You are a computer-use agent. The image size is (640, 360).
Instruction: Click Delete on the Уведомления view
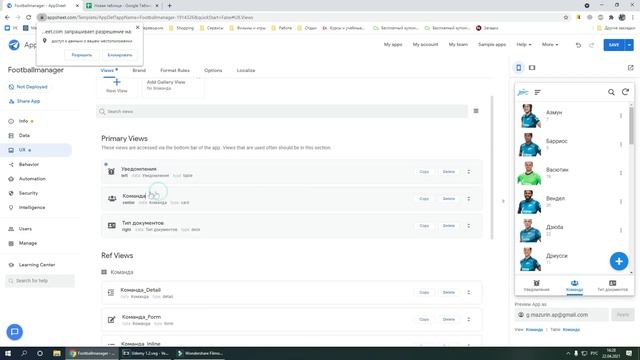[x=449, y=172]
